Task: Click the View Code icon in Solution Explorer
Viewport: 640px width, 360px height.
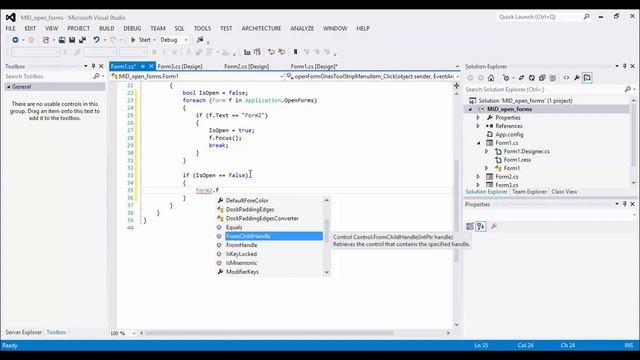Action: (x=566, y=78)
